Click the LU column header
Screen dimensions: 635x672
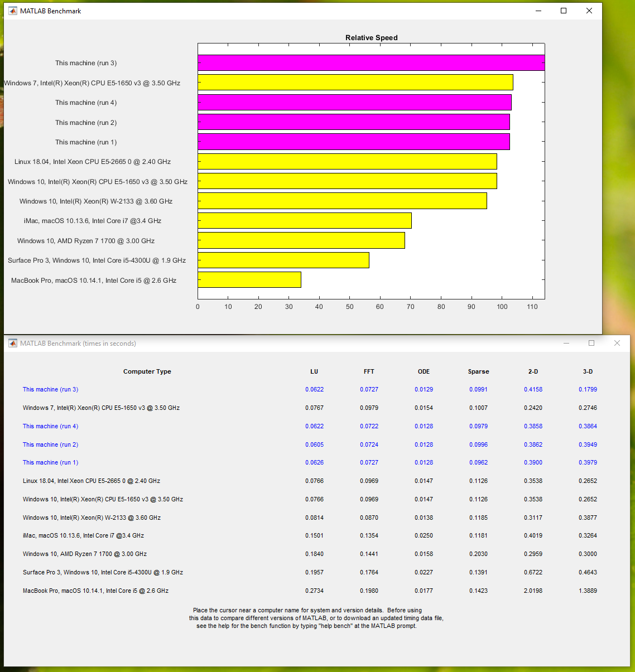pos(314,371)
